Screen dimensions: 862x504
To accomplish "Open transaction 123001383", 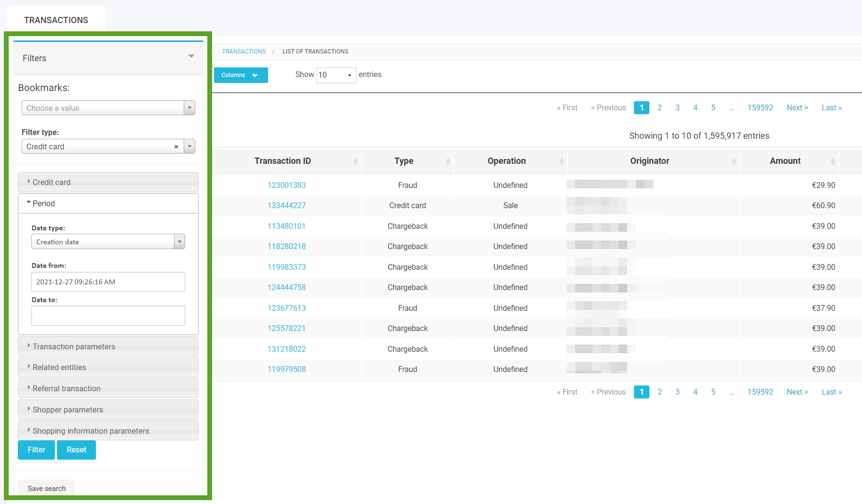I will (286, 185).
